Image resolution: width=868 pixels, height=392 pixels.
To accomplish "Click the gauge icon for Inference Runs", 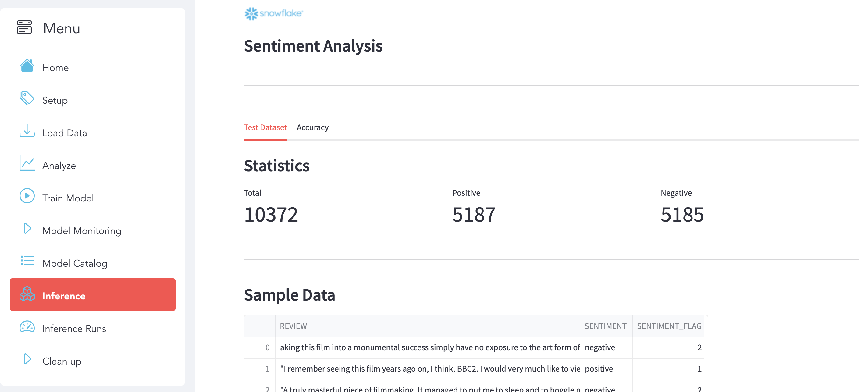I will [27, 327].
